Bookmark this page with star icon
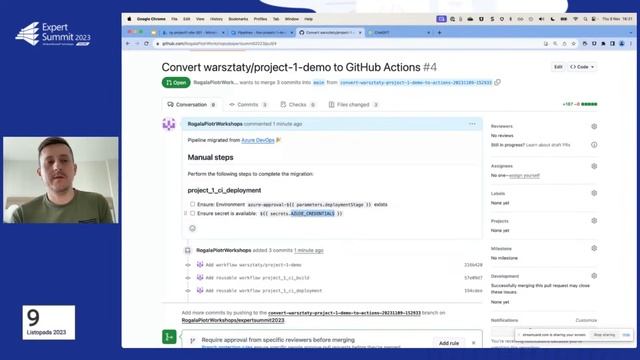 [x=573, y=43]
